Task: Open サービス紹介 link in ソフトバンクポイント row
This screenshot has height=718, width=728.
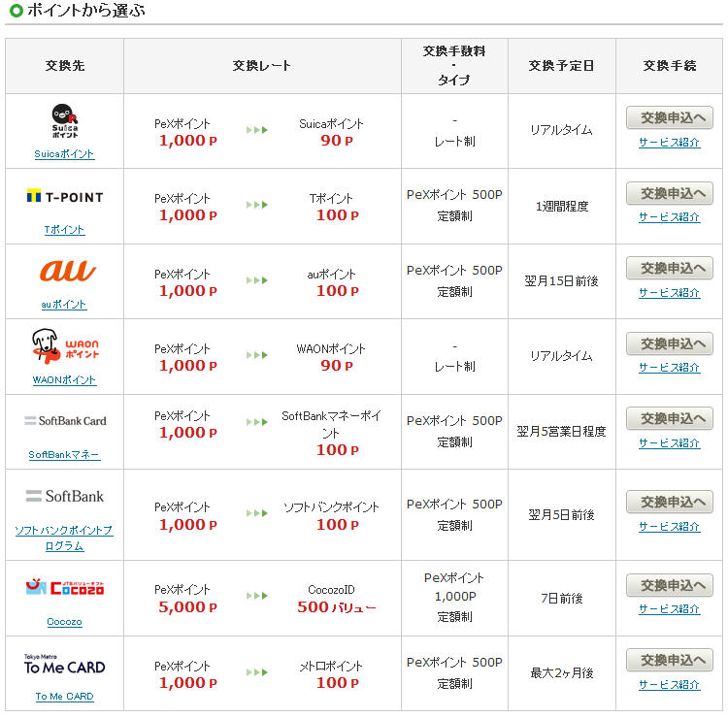Action: [x=669, y=527]
